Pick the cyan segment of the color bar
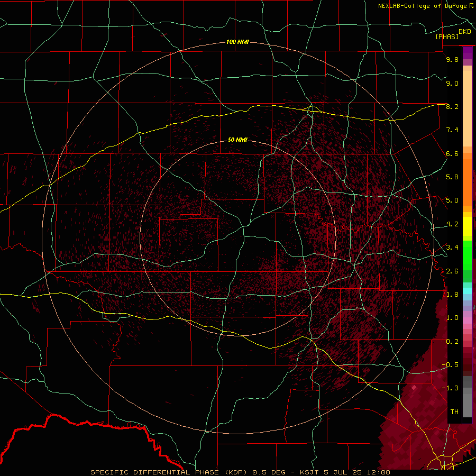The width and height of the screenshot is (476, 476). pos(467,291)
